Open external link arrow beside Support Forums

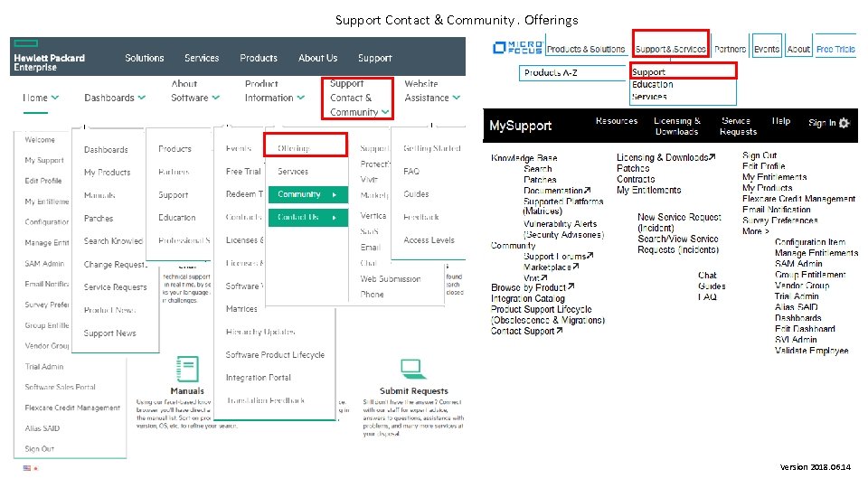590,256
